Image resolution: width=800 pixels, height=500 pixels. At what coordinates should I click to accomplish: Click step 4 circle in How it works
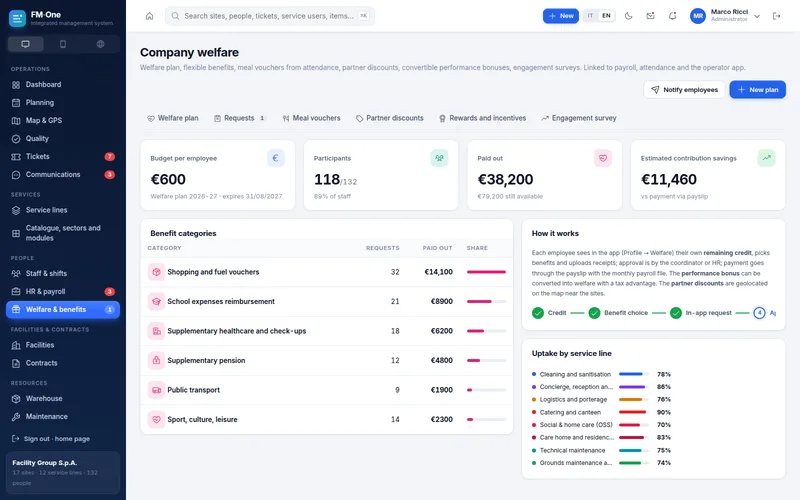click(x=759, y=313)
